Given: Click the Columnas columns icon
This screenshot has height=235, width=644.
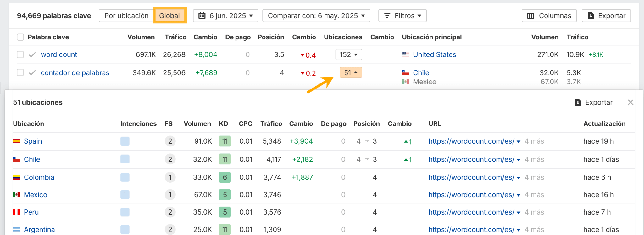Looking at the screenshot, I should [531, 16].
